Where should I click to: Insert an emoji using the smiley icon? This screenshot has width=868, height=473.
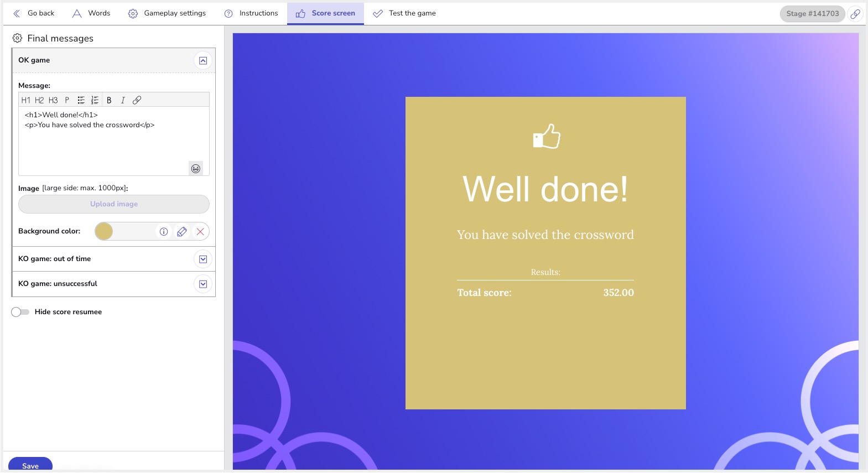[x=196, y=169]
